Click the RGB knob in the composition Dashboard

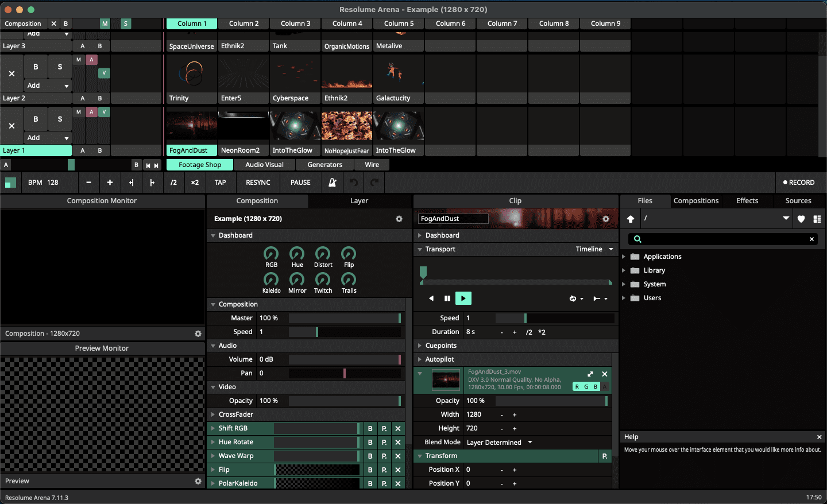pos(271,253)
